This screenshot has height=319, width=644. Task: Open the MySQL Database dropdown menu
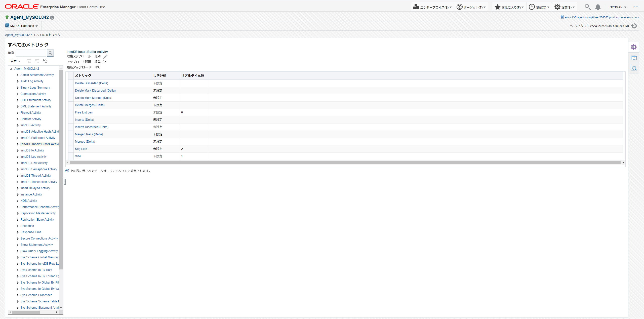[x=22, y=26]
